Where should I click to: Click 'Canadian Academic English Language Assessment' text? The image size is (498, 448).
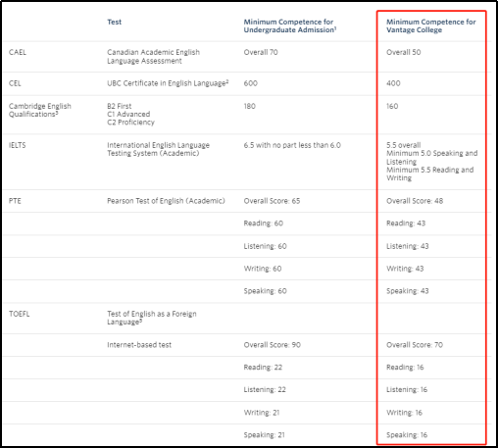pyautogui.click(x=153, y=57)
